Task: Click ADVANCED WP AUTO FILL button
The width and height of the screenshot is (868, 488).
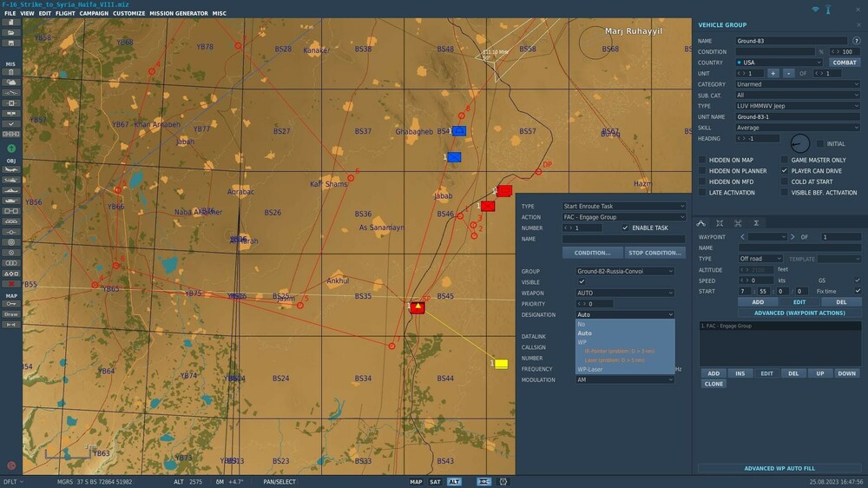Action: [779, 469]
